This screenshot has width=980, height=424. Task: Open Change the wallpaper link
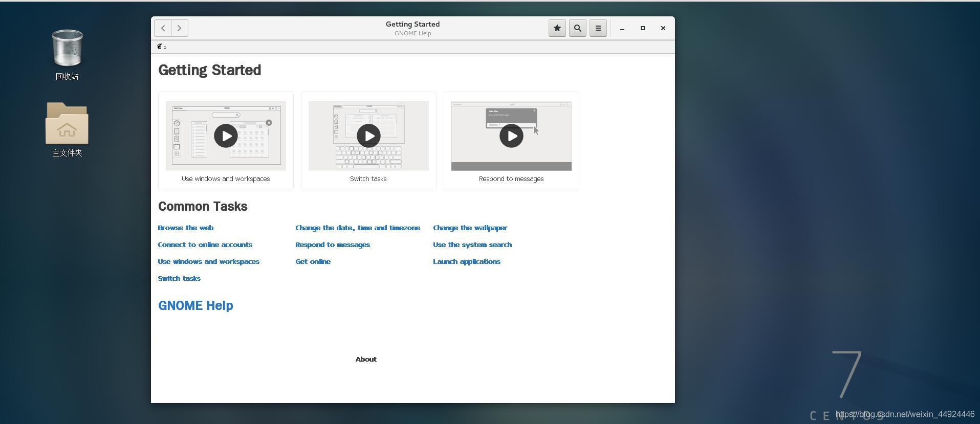click(470, 228)
